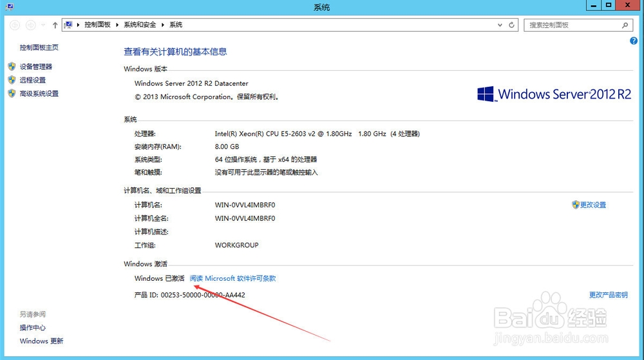Click 更改设置 link
644x360 pixels.
click(x=593, y=205)
